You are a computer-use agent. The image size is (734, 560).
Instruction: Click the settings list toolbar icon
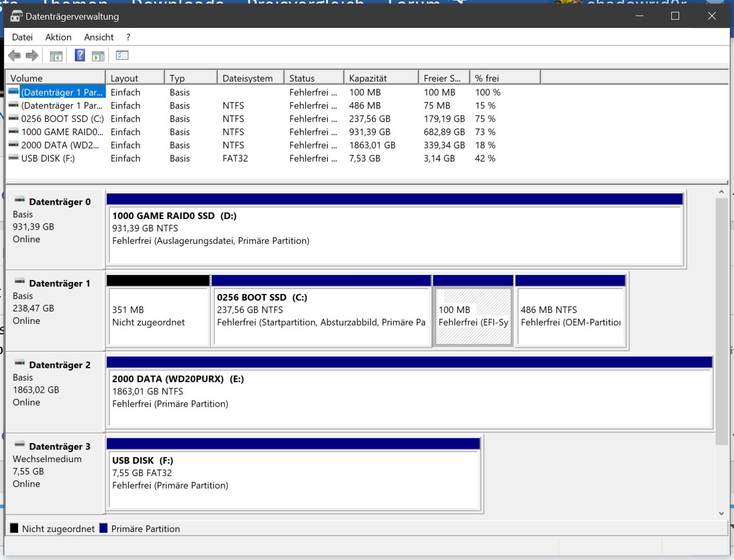(122, 55)
